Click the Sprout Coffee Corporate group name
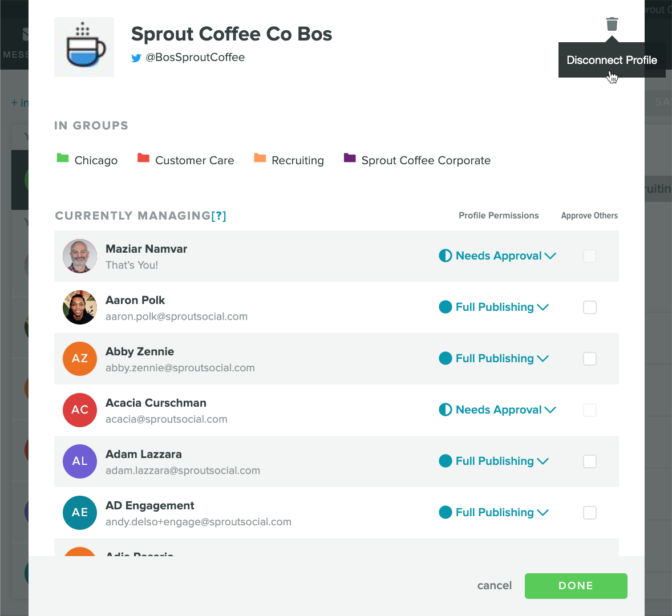 (x=426, y=161)
